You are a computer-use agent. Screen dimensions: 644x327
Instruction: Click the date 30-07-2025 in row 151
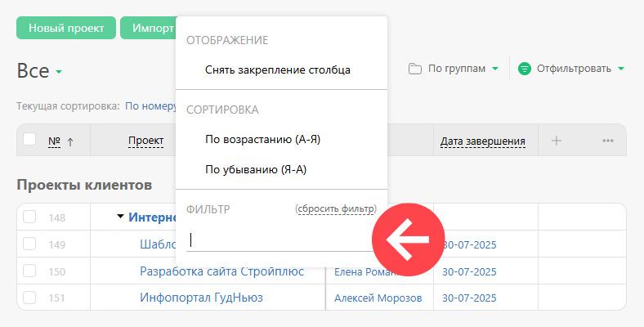[469, 298]
